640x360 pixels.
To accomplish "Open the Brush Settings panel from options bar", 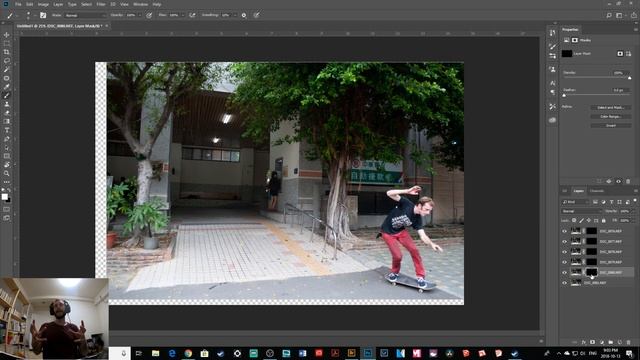I will (x=43, y=15).
